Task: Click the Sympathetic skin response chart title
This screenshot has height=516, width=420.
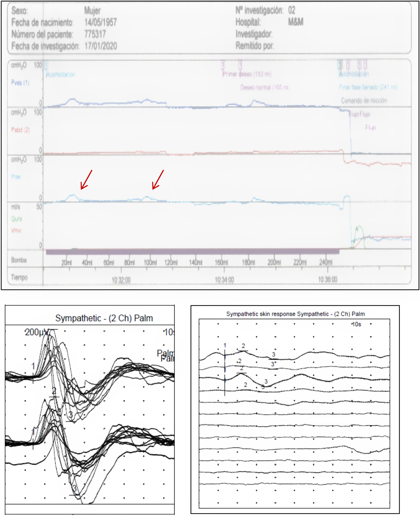Action: 295,314
